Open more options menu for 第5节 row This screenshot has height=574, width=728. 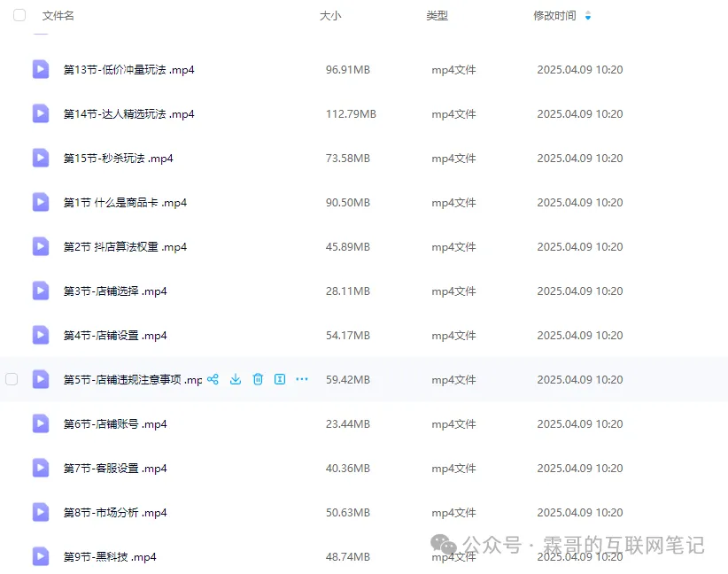[x=302, y=379]
